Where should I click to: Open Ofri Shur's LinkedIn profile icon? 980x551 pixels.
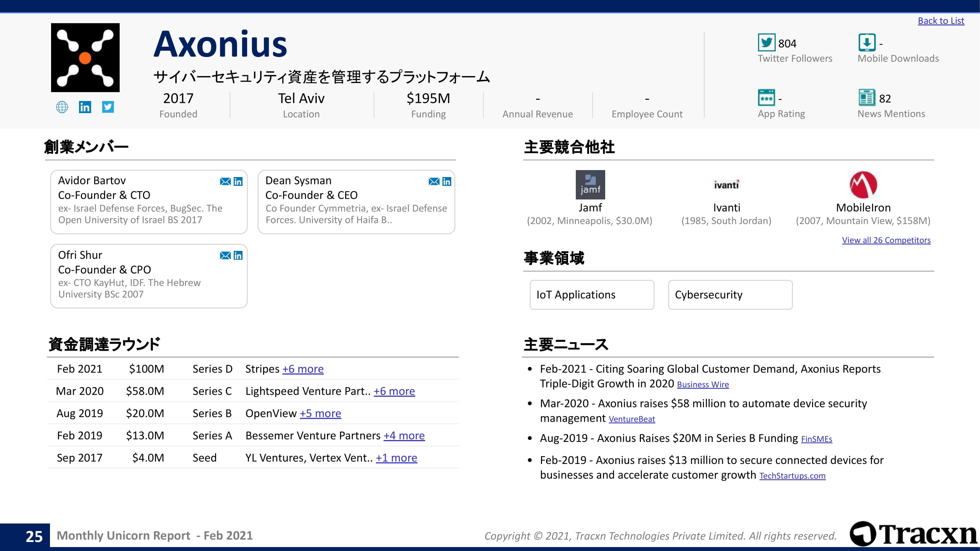[238, 256]
